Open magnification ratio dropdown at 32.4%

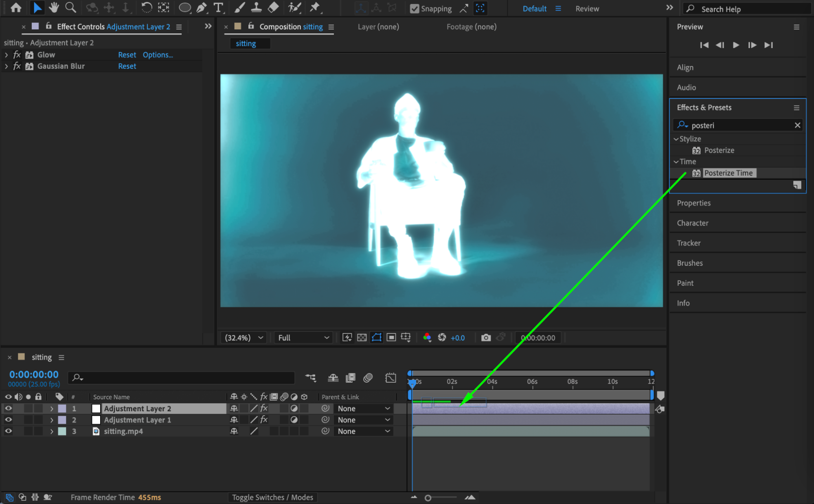[x=244, y=337]
